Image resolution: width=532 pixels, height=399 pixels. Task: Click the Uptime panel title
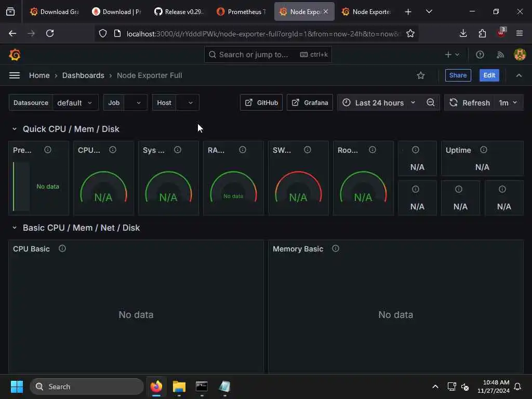click(x=458, y=150)
